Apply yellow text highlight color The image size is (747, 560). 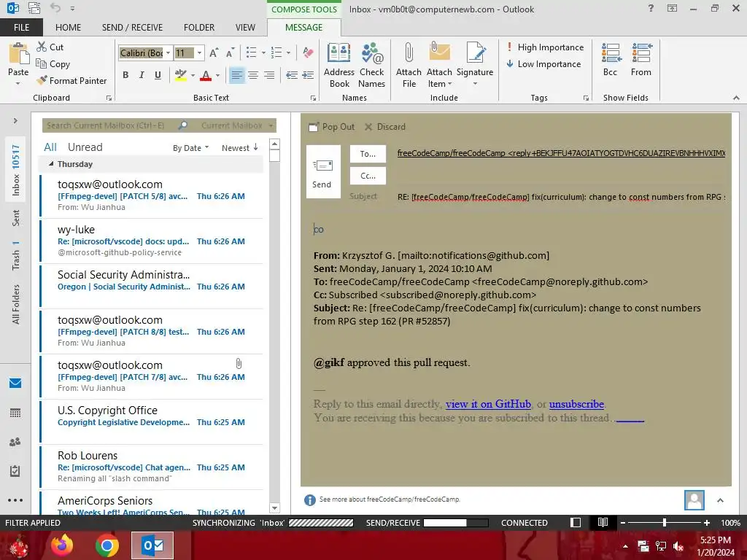click(181, 75)
